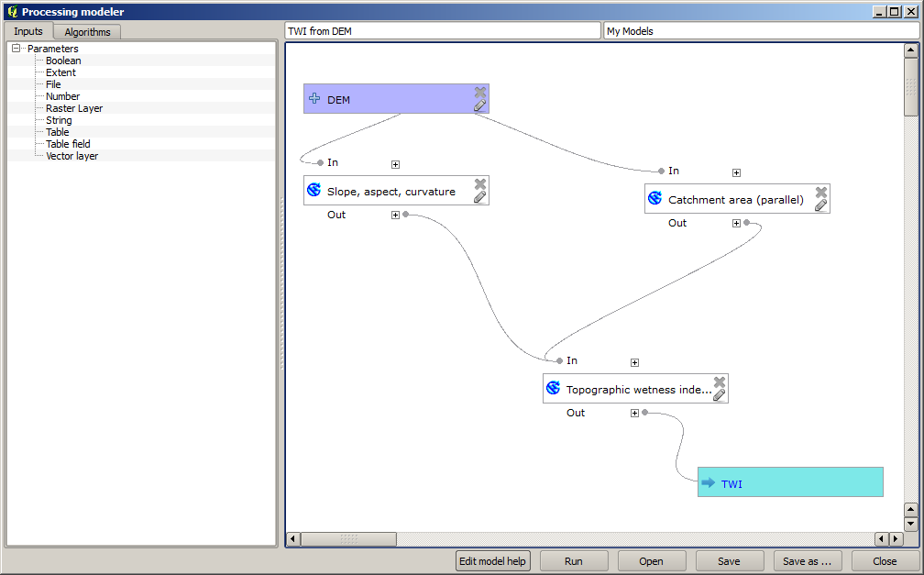
Task: Delete the DEM input node
Action: [479, 92]
